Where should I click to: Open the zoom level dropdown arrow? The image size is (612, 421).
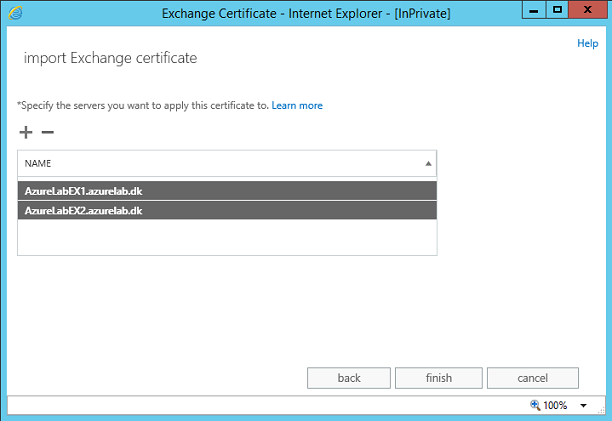[x=583, y=405]
